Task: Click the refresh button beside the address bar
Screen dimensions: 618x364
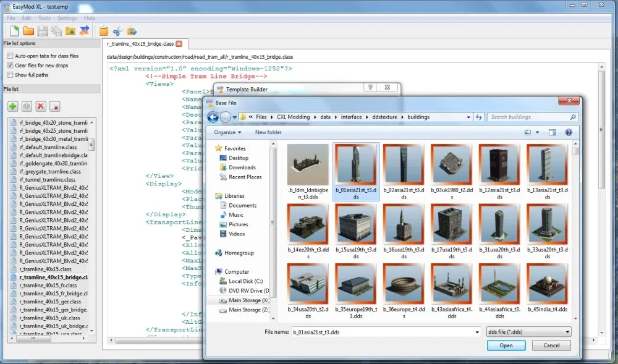Action: [479, 117]
